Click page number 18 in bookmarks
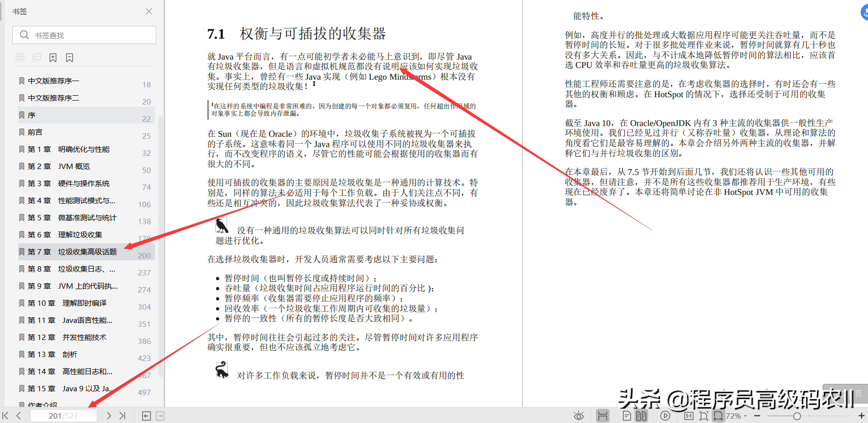This screenshot has height=423, width=868. point(147,85)
